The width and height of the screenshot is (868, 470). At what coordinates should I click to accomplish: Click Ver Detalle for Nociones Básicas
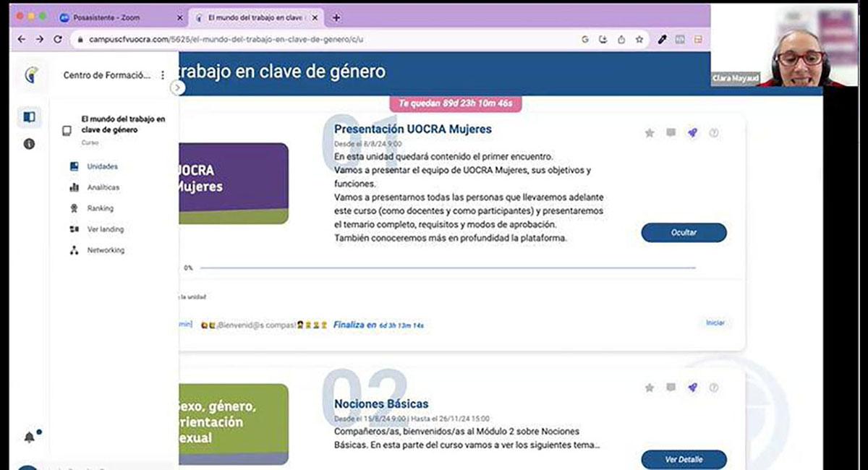[684, 459]
